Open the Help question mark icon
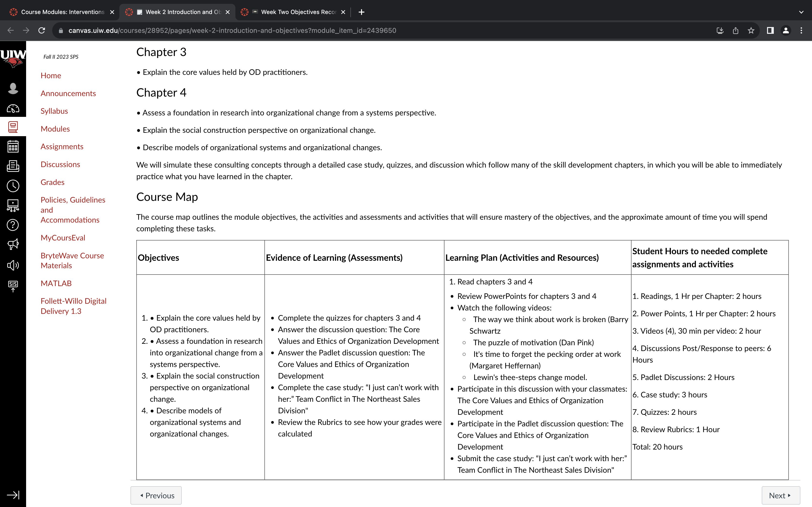Viewport: 812px width, 507px height. (13, 225)
